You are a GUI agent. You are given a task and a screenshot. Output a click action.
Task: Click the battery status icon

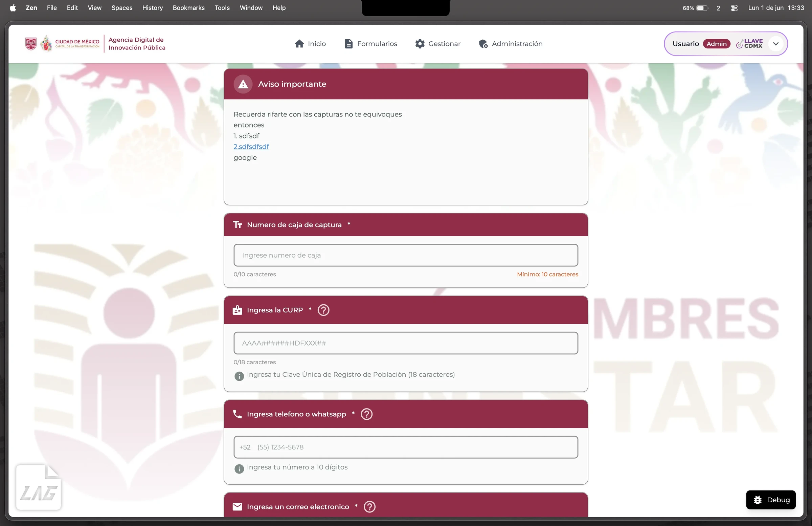[x=702, y=7]
